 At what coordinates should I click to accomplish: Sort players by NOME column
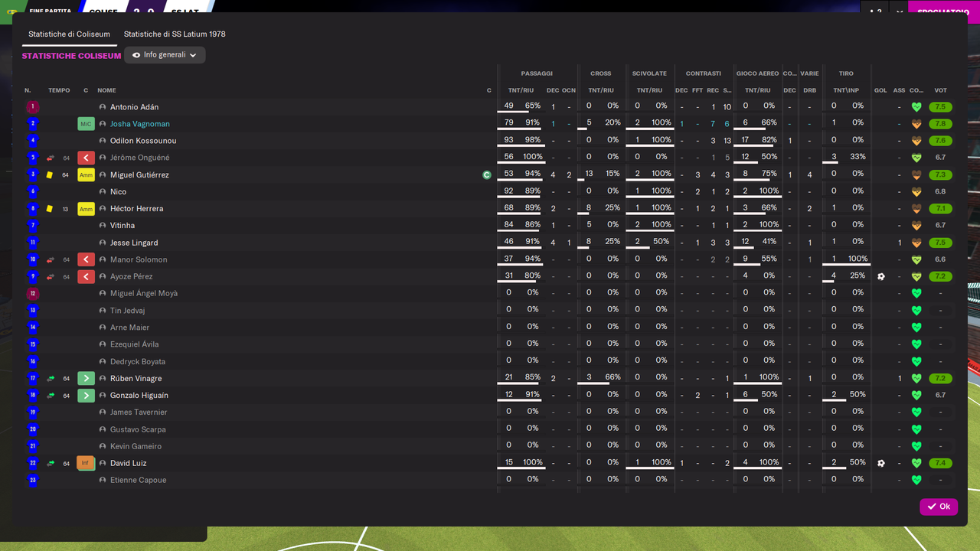click(x=106, y=90)
